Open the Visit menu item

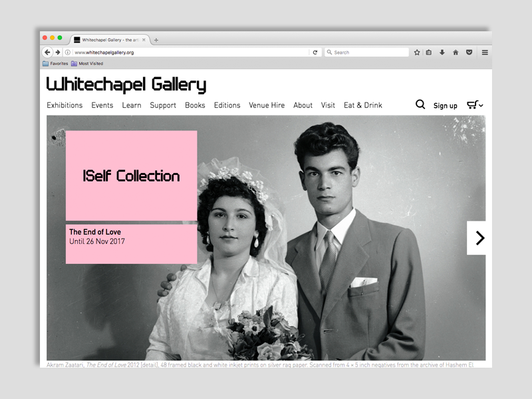328,105
